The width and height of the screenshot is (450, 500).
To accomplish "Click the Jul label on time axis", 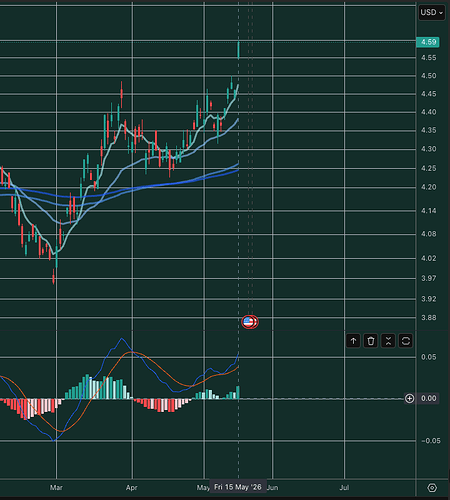I will click(344, 488).
